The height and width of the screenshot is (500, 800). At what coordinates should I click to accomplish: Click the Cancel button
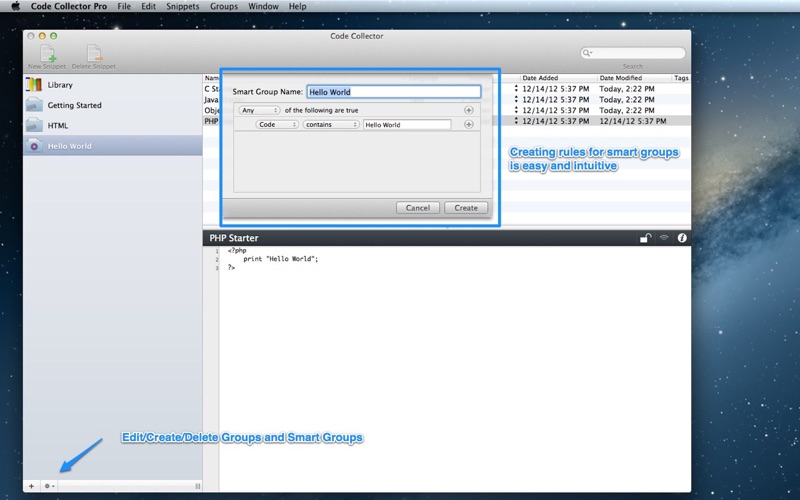point(418,208)
